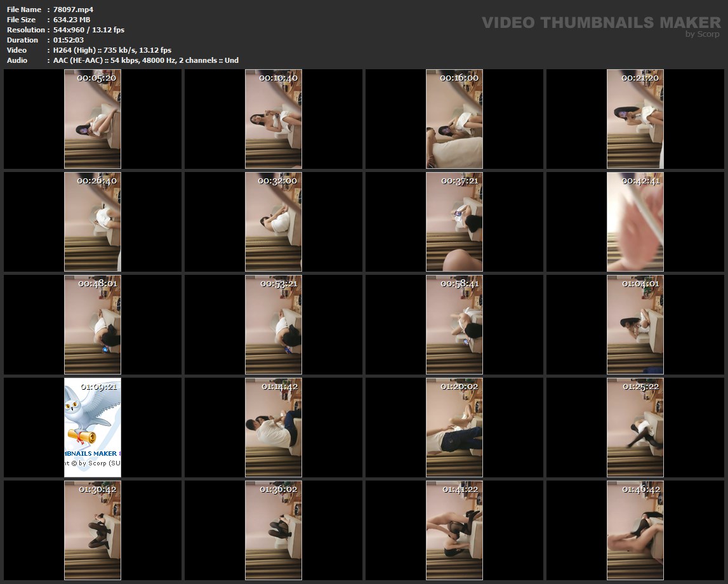Open the thumbnail at timestamp 01:14:42

click(x=274, y=427)
